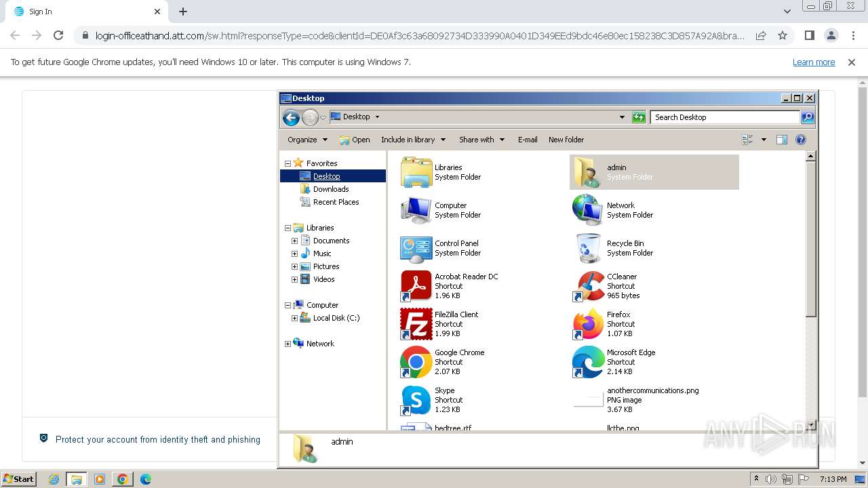
Task: Open the Acrobat Reader DC shortcut icon
Action: pyautogui.click(x=416, y=286)
